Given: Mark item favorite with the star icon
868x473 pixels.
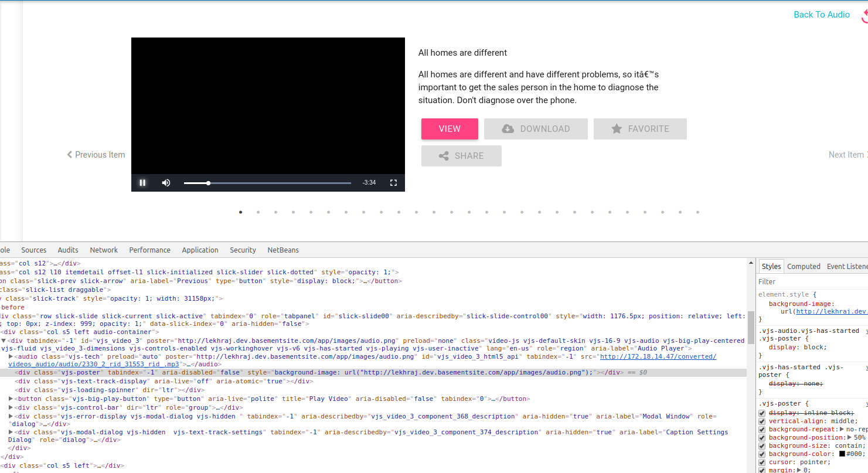Looking at the screenshot, I should point(615,128).
